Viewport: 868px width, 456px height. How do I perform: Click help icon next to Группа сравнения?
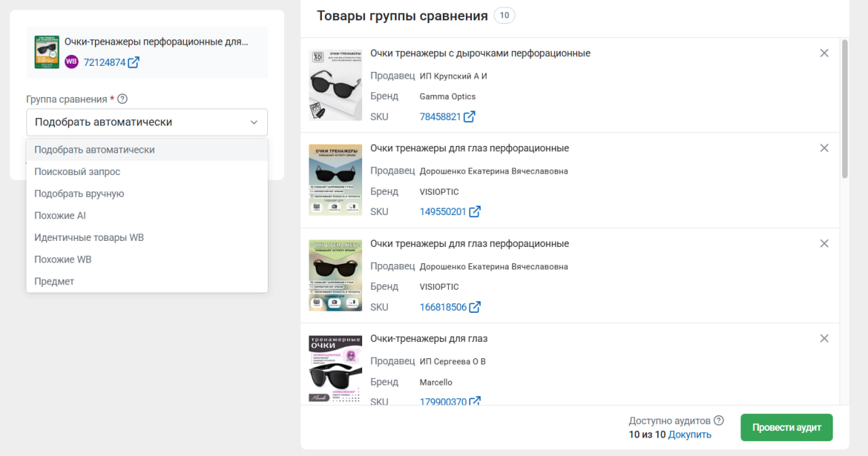122,99
